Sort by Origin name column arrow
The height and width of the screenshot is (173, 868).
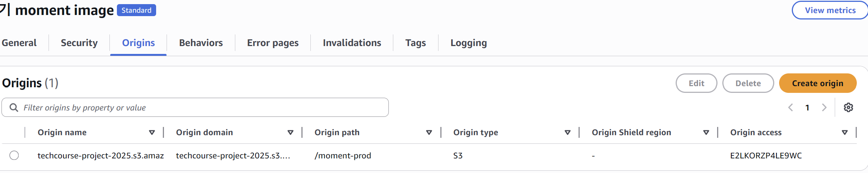click(152, 133)
